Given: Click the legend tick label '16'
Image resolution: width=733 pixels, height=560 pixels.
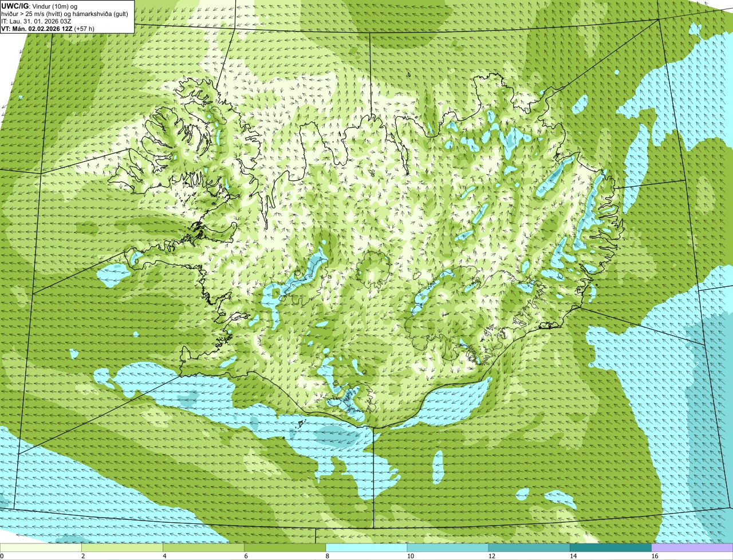Looking at the screenshot, I should pyautogui.click(x=654, y=556).
